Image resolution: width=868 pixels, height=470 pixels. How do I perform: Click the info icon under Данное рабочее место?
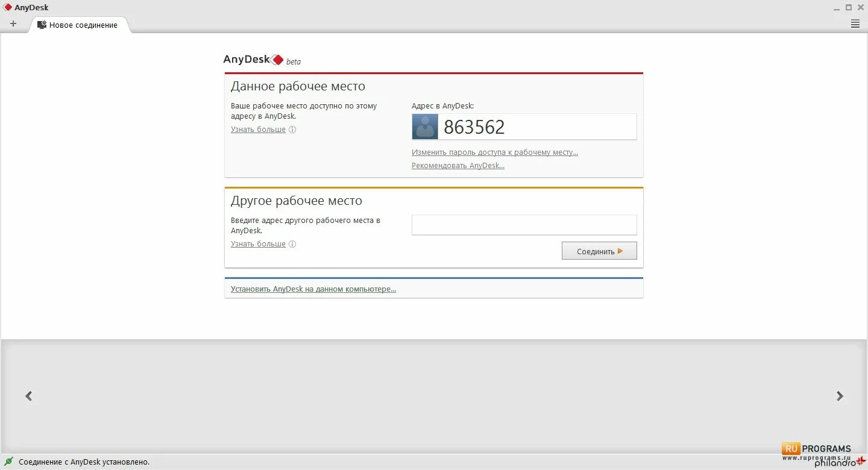coord(292,130)
